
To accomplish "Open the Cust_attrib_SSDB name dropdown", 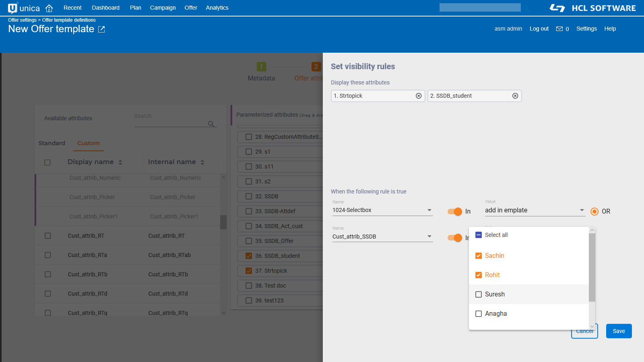I will [429, 237].
